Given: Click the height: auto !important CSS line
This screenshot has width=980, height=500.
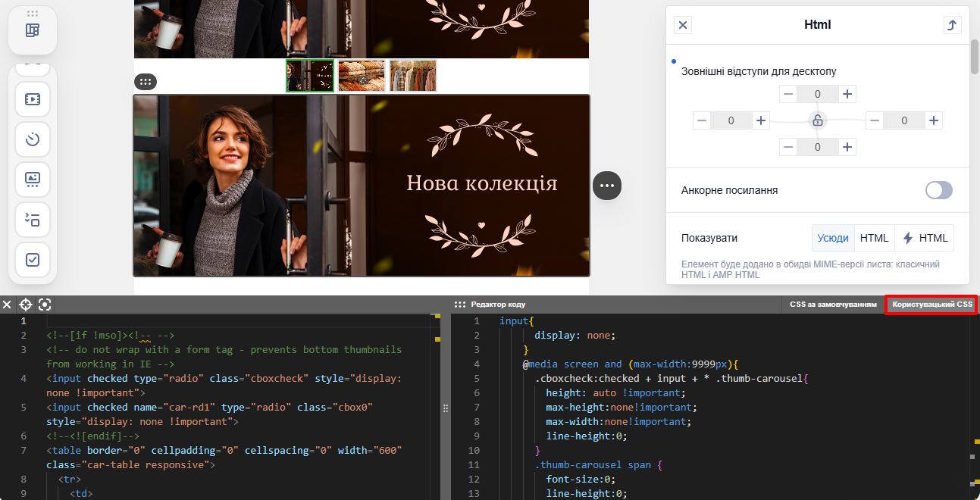Looking at the screenshot, I should [x=615, y=393].
